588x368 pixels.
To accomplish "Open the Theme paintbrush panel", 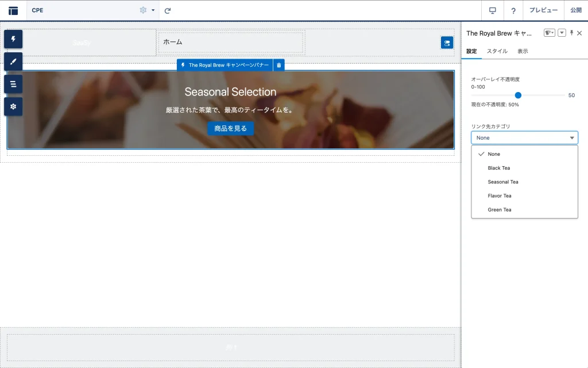I will pyautogui.click(x=13, y=62).
